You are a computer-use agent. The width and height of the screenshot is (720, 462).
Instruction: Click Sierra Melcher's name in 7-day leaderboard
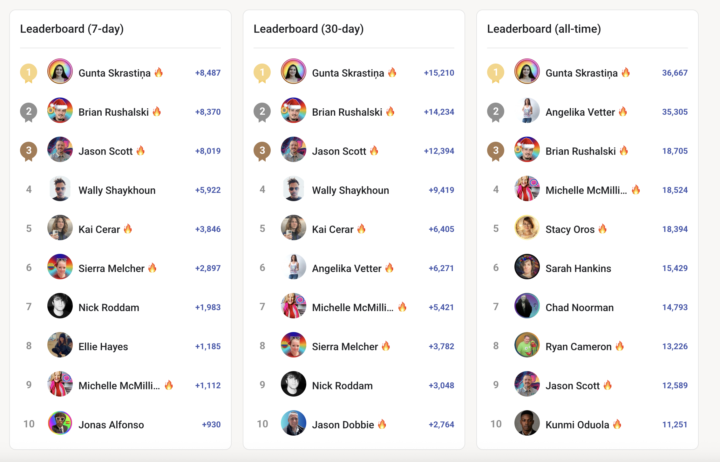tap(111, 268)
